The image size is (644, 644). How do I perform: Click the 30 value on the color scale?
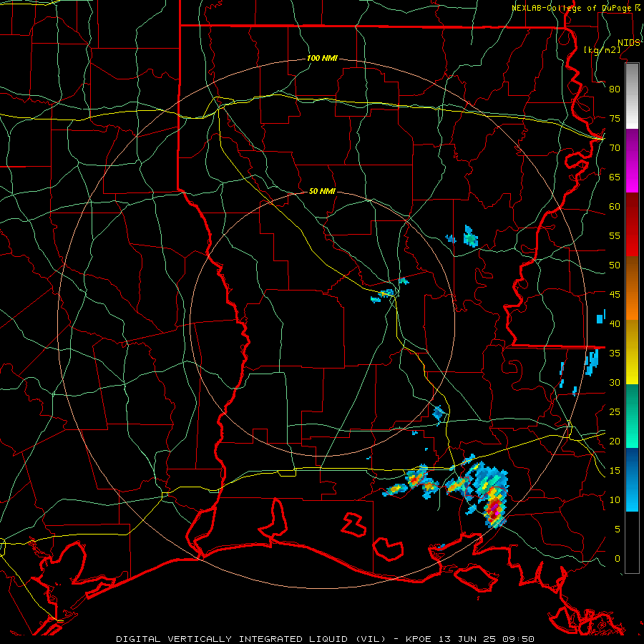pos(615,382)
